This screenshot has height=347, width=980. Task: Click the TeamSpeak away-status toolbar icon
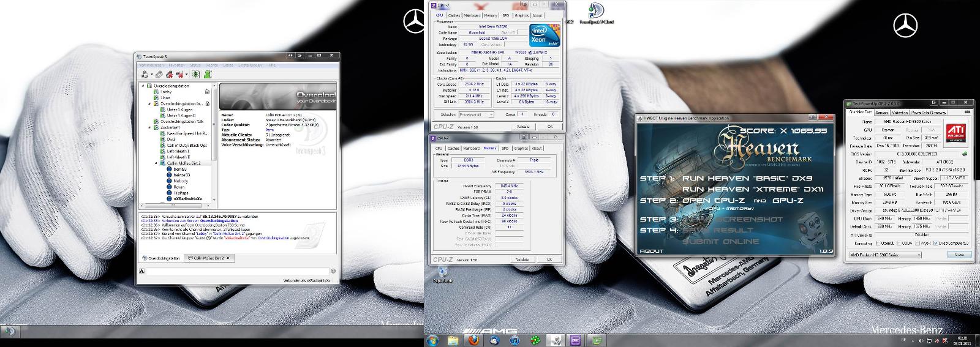pyautogui.click(x=159, y=75)
